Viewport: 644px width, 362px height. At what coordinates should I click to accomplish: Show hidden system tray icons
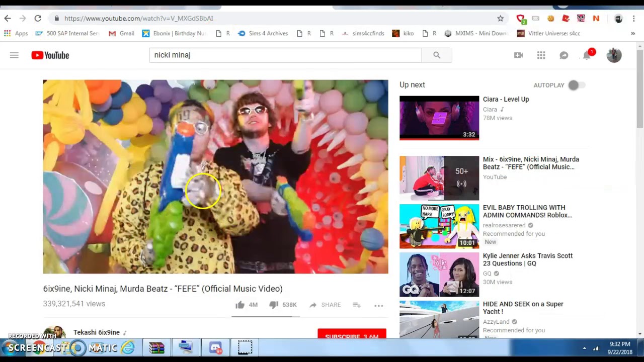(584, 348)
